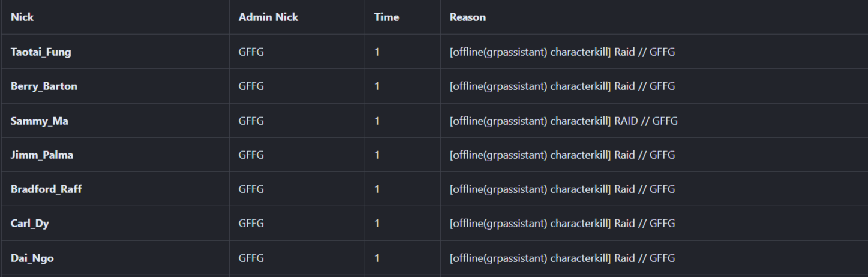The image size is (868, 277).
Task: Click the reason text in Bradford_Raff row
Action: [562, 189]
